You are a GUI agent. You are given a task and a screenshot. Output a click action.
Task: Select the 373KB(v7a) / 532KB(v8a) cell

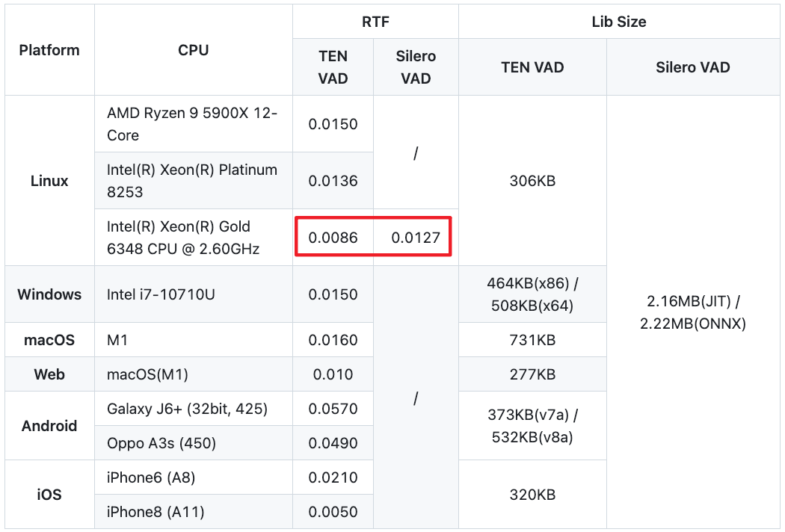(532, 426)
